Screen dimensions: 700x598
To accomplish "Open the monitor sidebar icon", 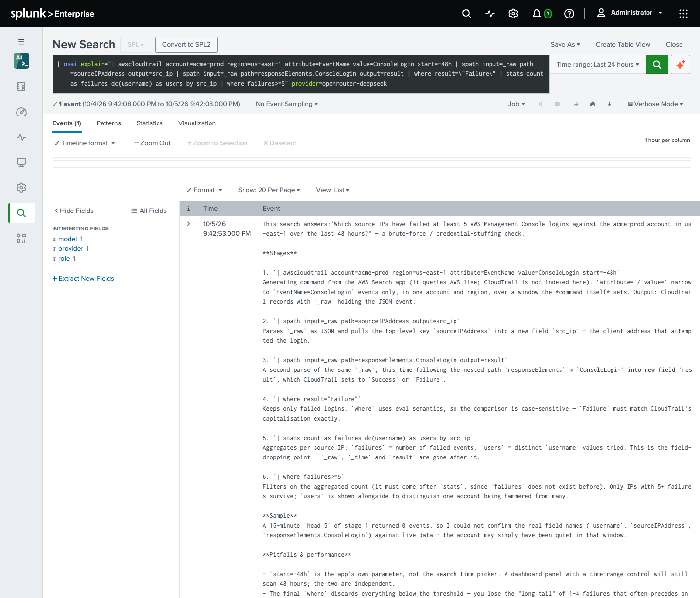I will [21, 162].
